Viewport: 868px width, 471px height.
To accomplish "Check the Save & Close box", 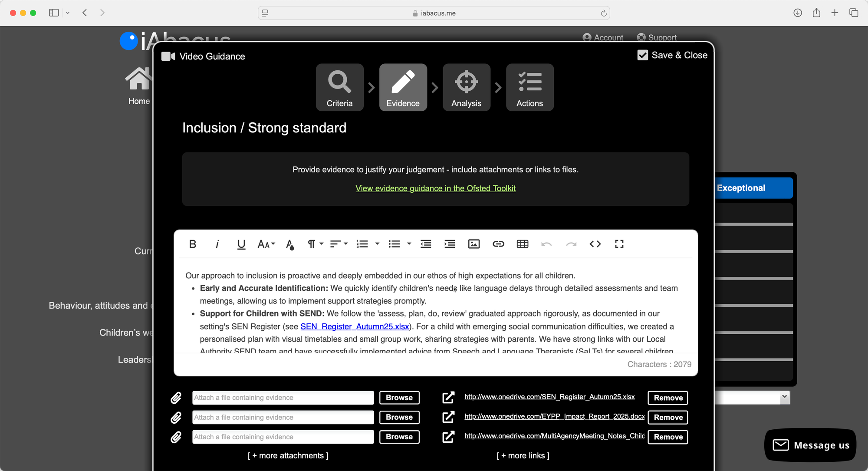I will [642, 55].
